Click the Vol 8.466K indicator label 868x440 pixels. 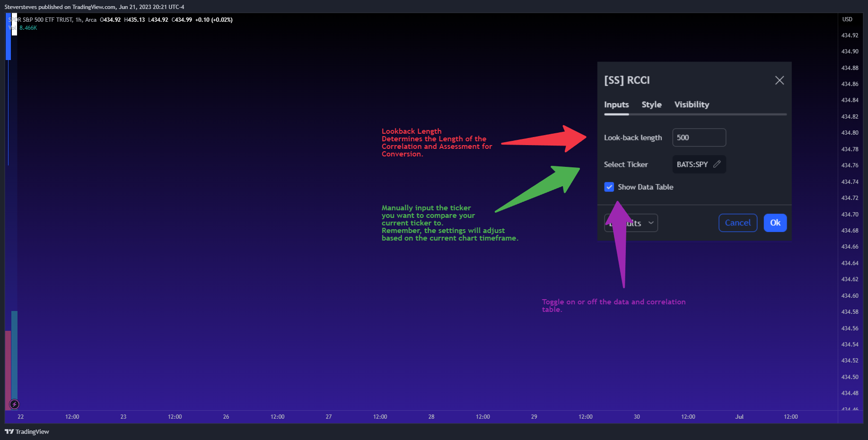(x=23, y=28)
